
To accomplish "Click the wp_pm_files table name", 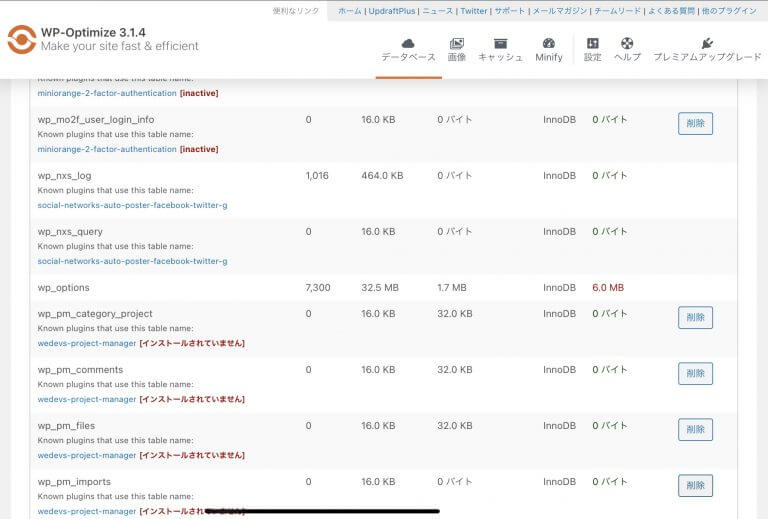I will [66, 425].
